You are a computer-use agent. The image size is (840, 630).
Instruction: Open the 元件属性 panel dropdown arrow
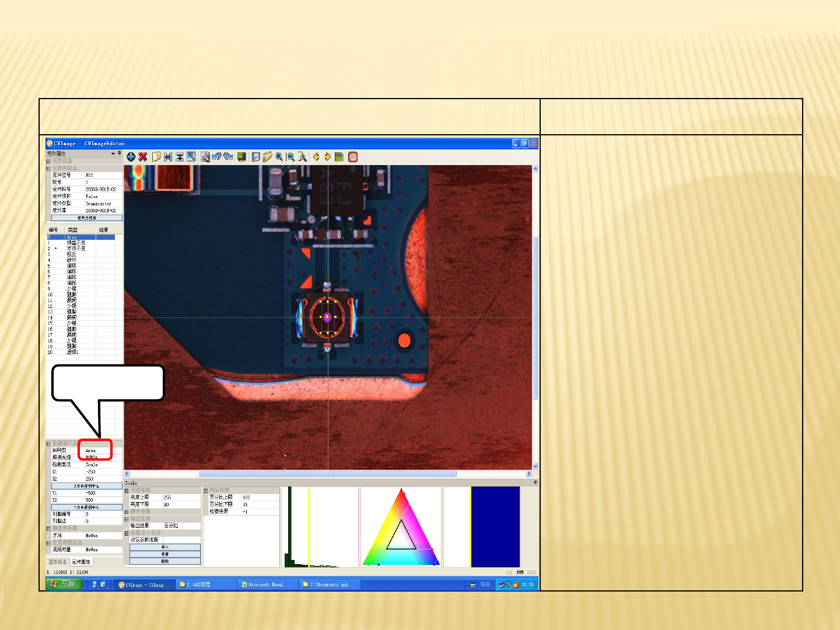(113, 153)
